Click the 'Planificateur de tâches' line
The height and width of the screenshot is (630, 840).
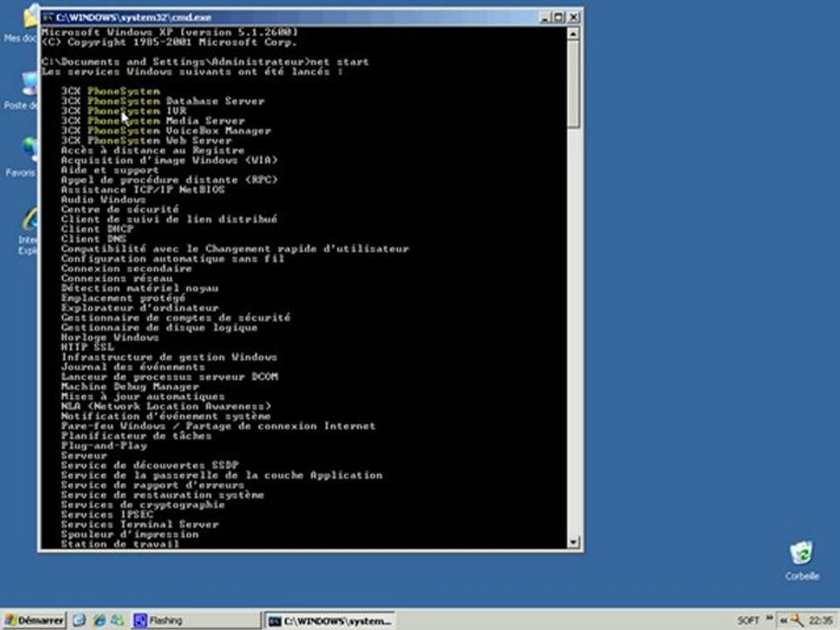[x=136, y=436]
